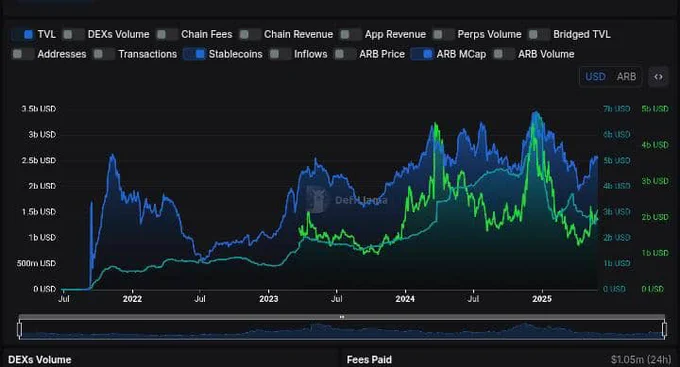Click the 2022 x-axis label

[x=132, y=299]
